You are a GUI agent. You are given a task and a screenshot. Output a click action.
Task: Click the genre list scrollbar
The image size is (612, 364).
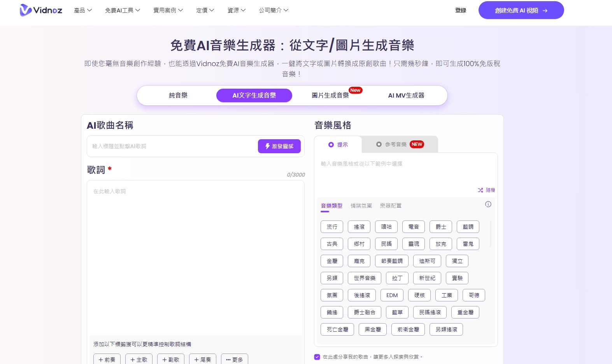[x=490, y=234]
